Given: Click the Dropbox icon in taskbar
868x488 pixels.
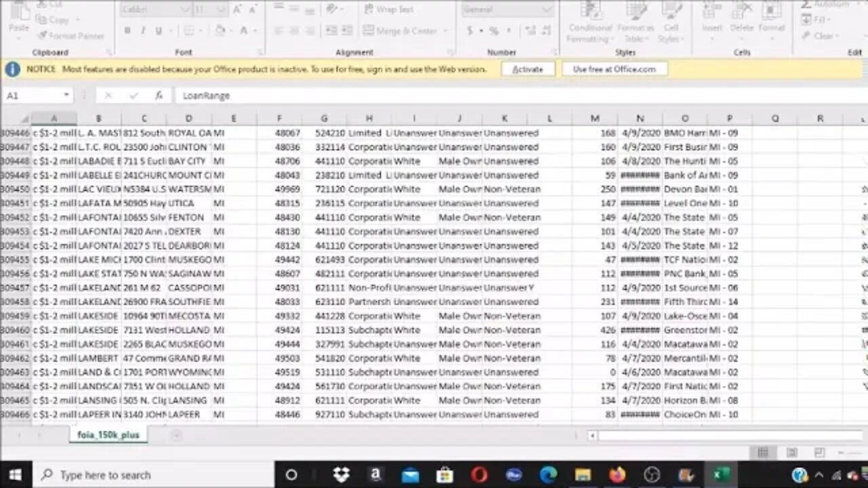Looking at the screenshot, I should 341,475.
